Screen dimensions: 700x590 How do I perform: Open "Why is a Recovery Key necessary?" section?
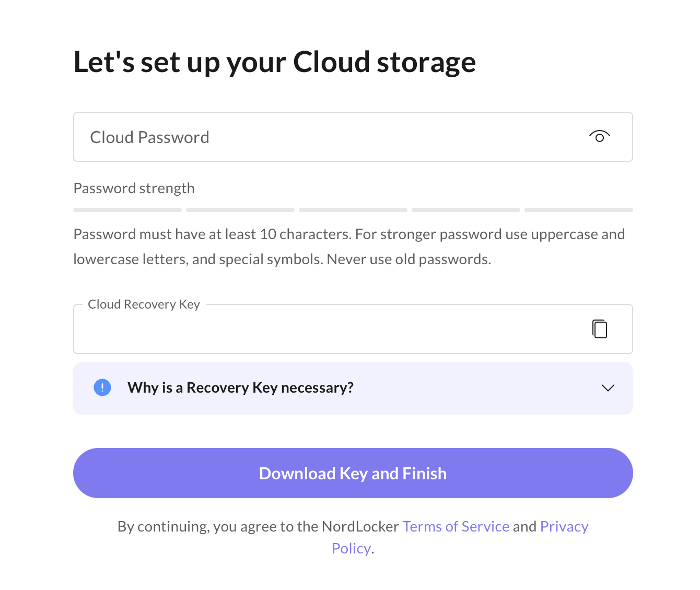click(x=240, y=388)
